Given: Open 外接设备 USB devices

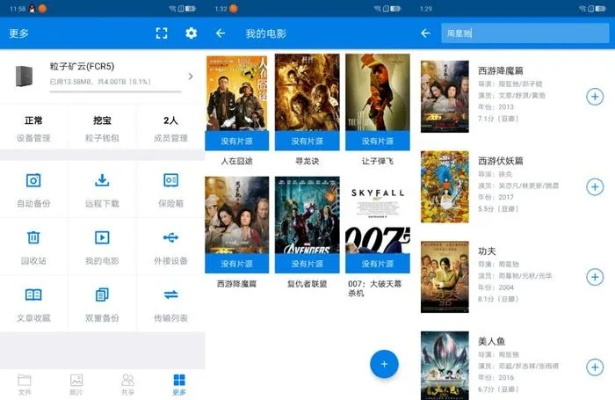Looking at the screenshot, I should click(x=171, y=245).
